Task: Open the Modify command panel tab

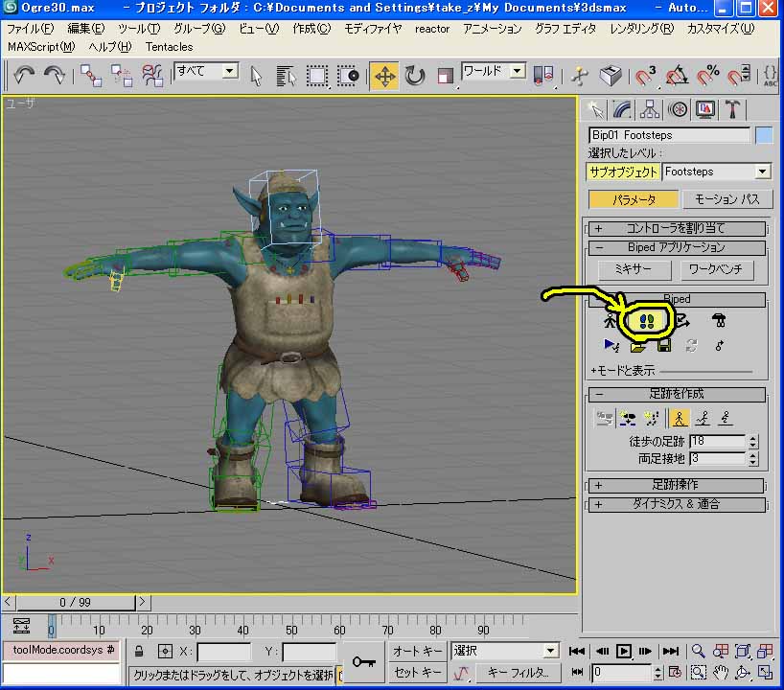Action: tap(621, 109)
